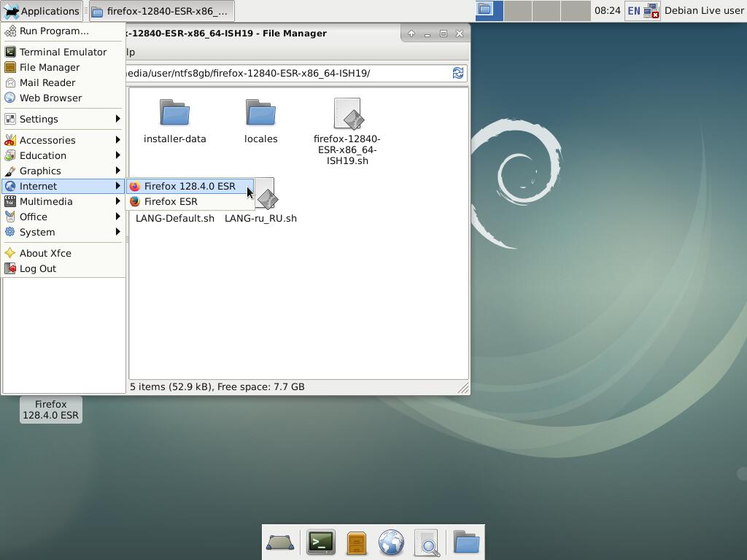Open the Application Finder magnifier in the dock
The width and height of the screenshot is (747, 560).
point(427,542)
